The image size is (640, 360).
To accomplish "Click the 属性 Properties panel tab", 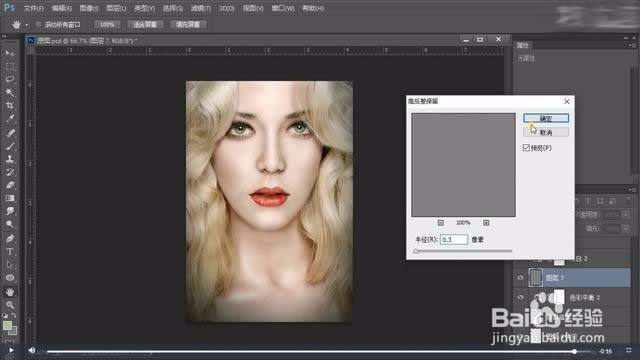I will click(x=523, y=45).
